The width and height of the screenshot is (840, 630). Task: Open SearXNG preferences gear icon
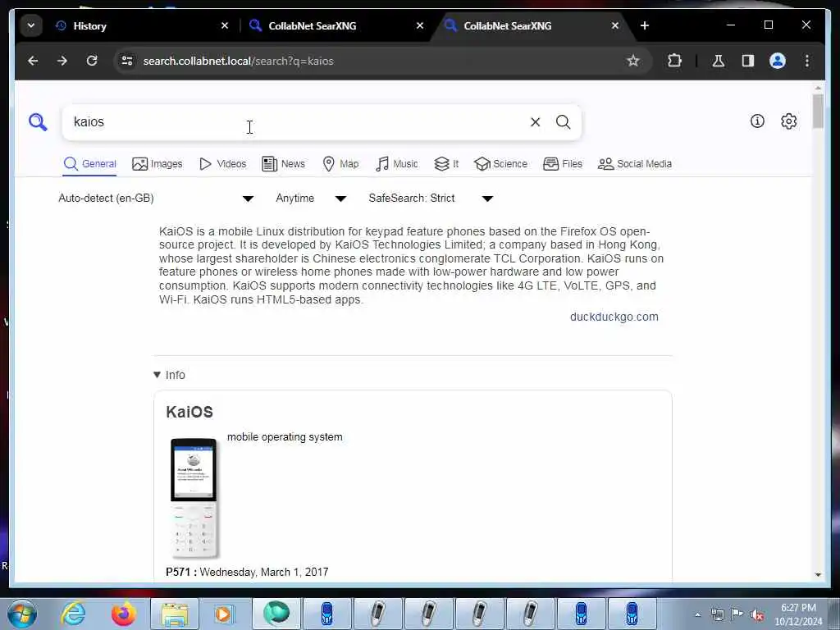pos(788,121)
